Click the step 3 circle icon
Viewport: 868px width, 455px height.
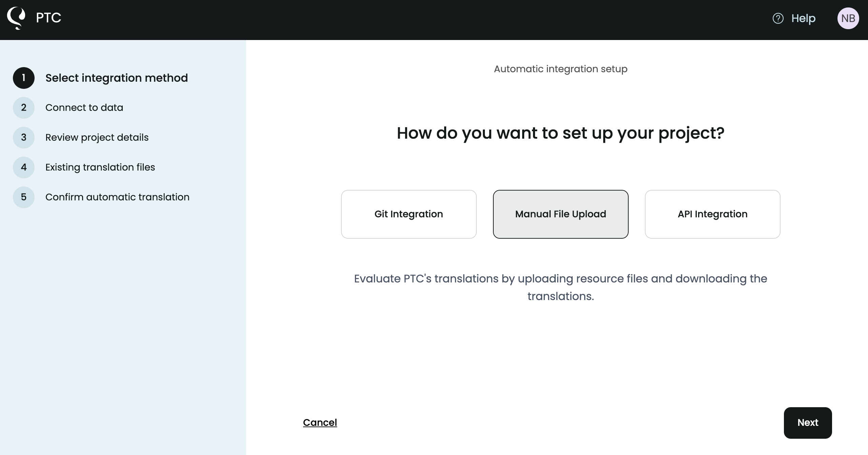[24, 137]
